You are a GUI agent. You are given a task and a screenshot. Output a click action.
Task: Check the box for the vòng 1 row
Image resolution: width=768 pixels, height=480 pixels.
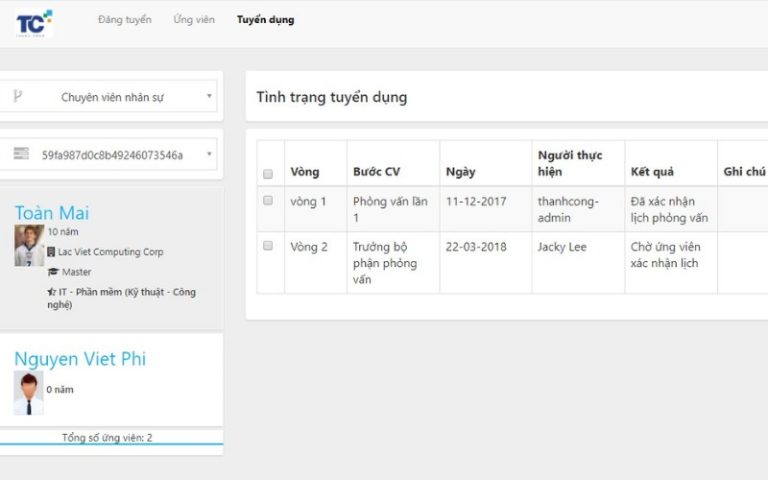(268, 201)
